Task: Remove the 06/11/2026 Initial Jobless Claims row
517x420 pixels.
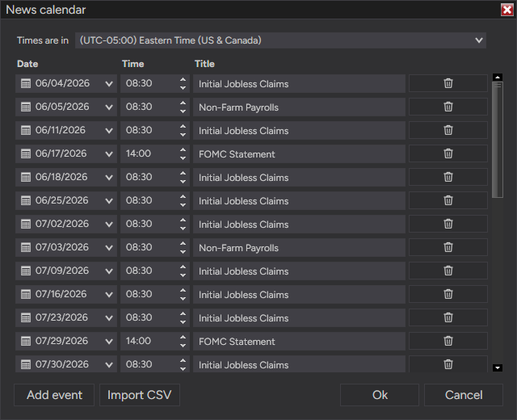Action: click(448, 130)
